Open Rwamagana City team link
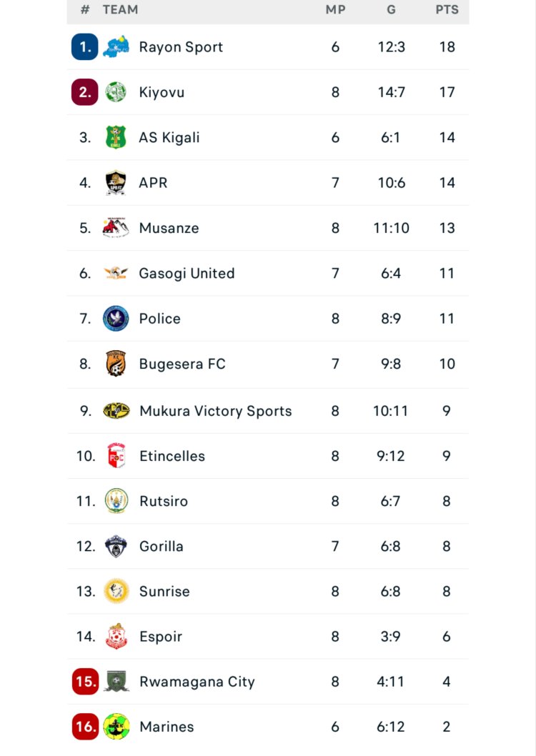The image size is (536, 756). [x=197, y=682]
